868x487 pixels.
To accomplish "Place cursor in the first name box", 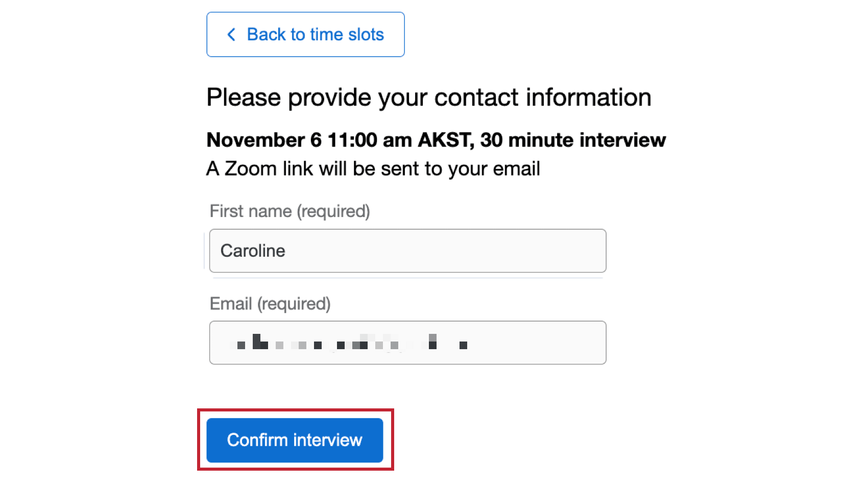I will [x=407, y=251].
